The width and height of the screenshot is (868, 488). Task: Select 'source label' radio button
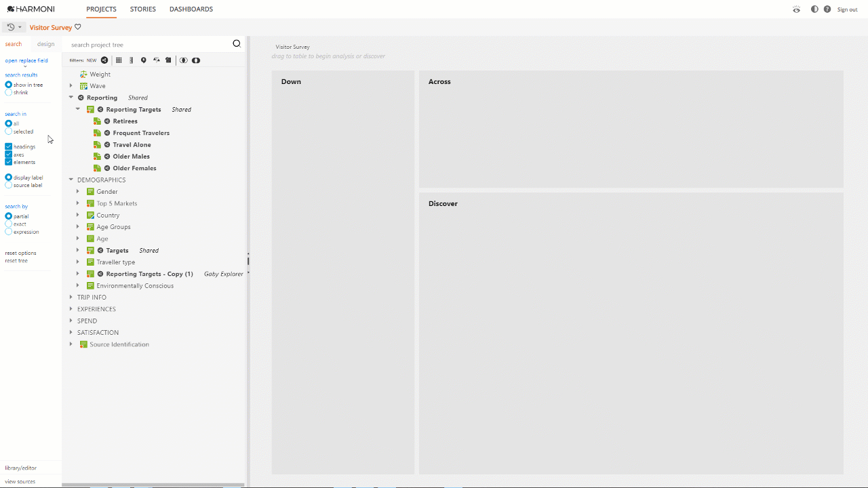pos(9,185)
